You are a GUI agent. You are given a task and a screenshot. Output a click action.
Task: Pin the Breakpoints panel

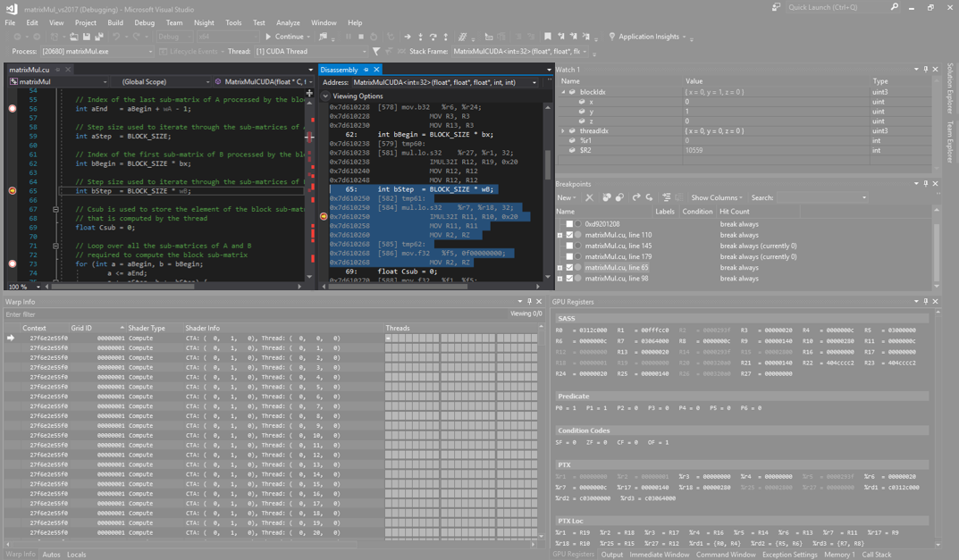tap(925, 183)
